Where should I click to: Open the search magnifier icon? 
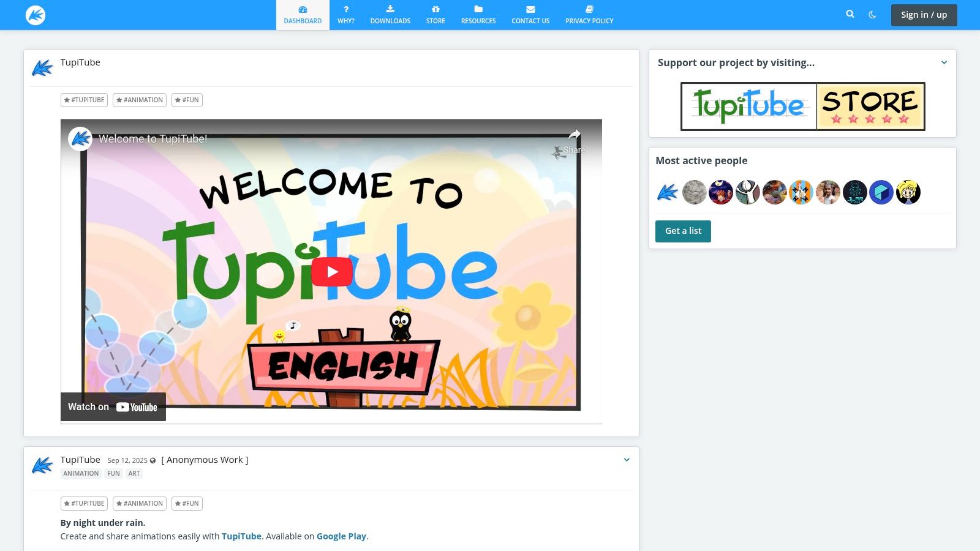coord(850,14)
